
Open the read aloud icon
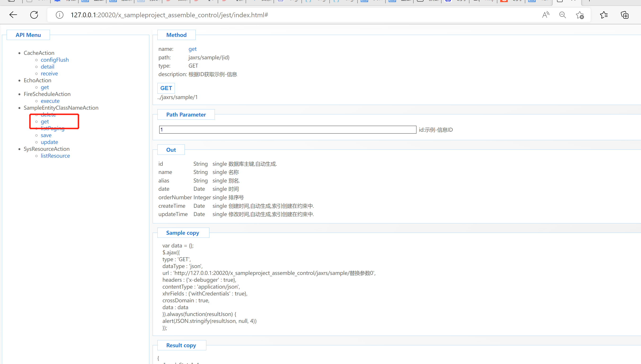point(546,15)
